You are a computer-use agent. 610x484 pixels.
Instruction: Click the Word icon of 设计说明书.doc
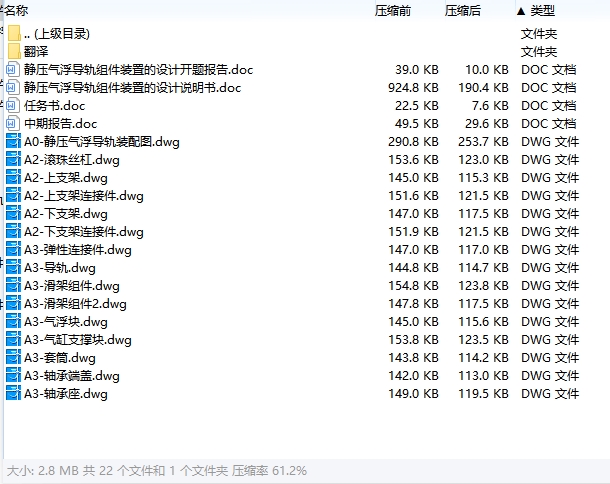pos(12,88)
